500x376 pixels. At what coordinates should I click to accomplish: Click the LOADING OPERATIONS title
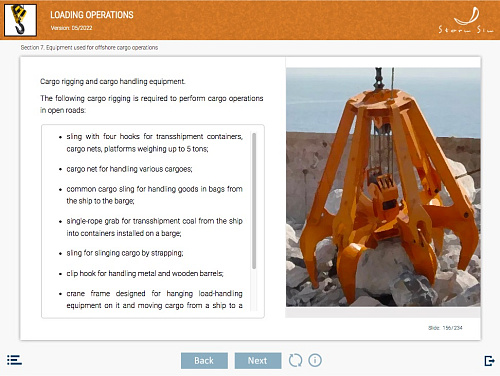click(92, 15)
